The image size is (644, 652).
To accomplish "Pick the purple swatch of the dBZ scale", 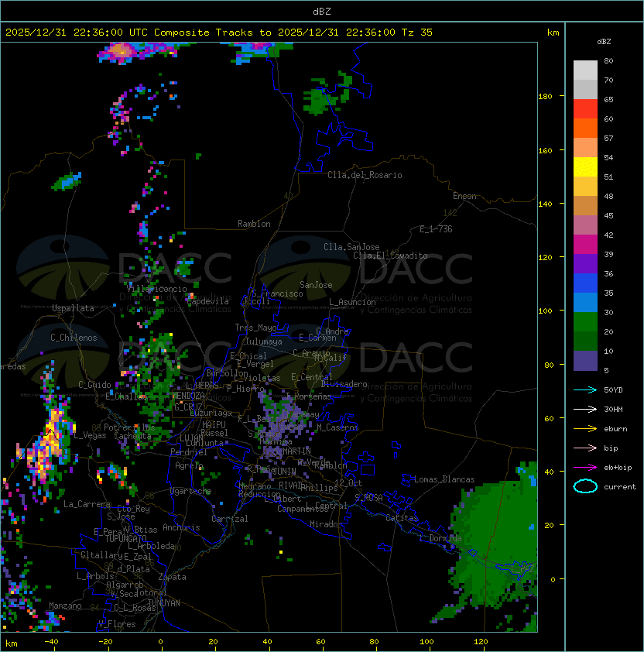I will (x=585, y=263).
